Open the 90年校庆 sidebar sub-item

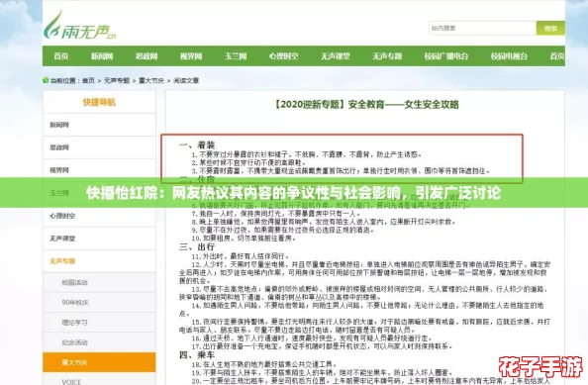point(99,302)
